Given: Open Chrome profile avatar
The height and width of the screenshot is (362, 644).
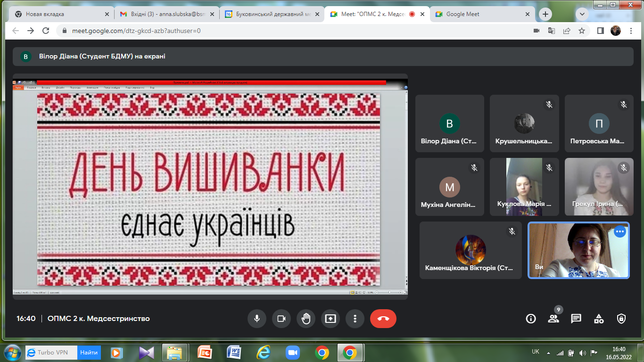Looking at the screenshot, I should 616,31.
